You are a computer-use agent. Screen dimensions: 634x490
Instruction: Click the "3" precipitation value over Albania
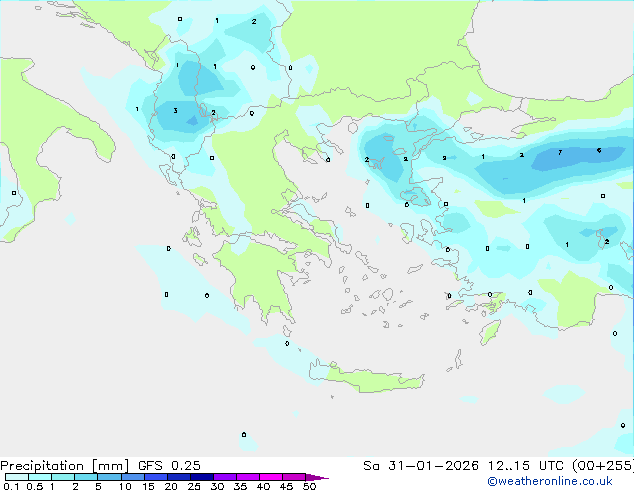tap(175, 110)
